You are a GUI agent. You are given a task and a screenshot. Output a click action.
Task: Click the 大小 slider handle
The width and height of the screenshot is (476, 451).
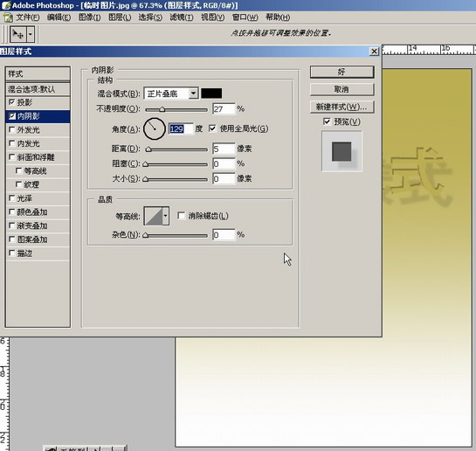click(146, 179)
